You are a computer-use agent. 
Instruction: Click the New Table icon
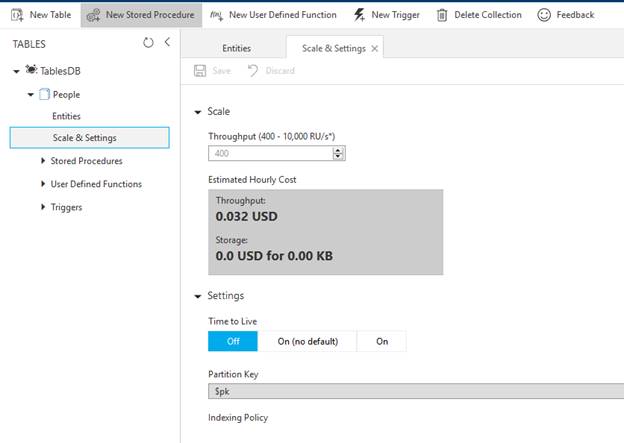16,15
